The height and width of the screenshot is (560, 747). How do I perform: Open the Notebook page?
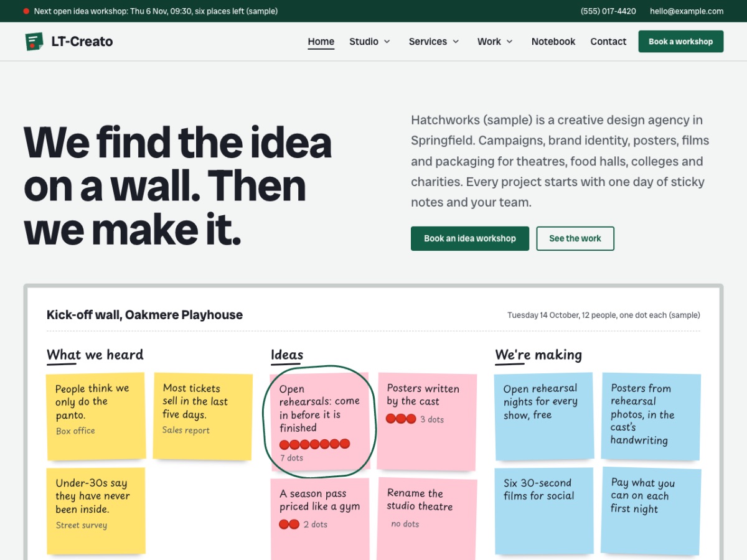553,42
